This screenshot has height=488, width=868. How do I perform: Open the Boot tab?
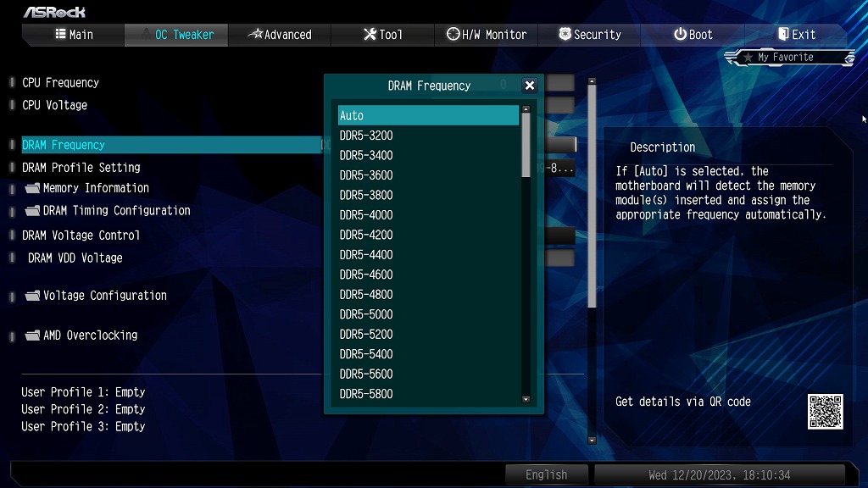(693, 34)
